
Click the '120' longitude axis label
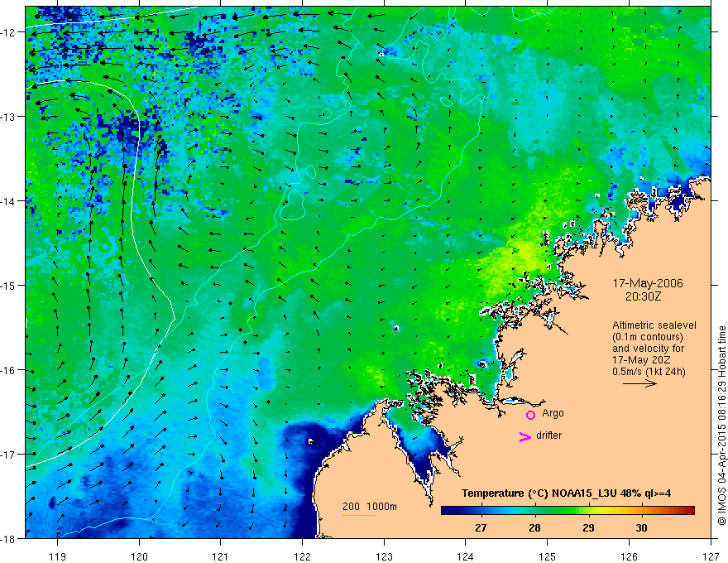(139, 556)
